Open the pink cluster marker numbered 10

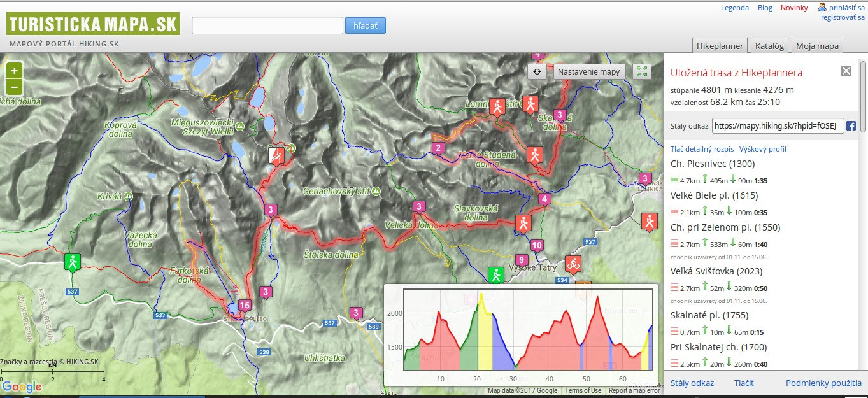(537, 245)
